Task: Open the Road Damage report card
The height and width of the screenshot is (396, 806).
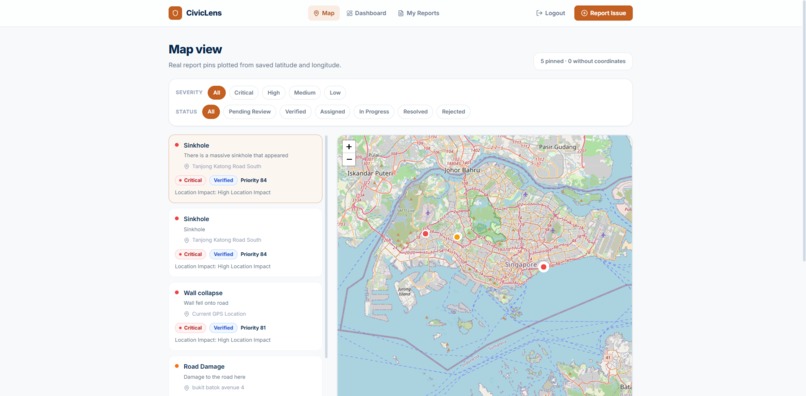Action: [x=245, y=376]
